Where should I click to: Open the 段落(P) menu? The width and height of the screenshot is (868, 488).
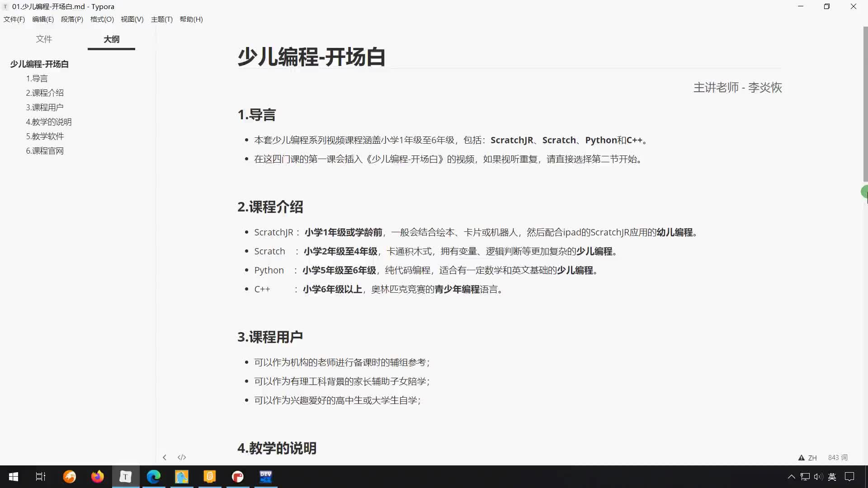tap(72, 19)
